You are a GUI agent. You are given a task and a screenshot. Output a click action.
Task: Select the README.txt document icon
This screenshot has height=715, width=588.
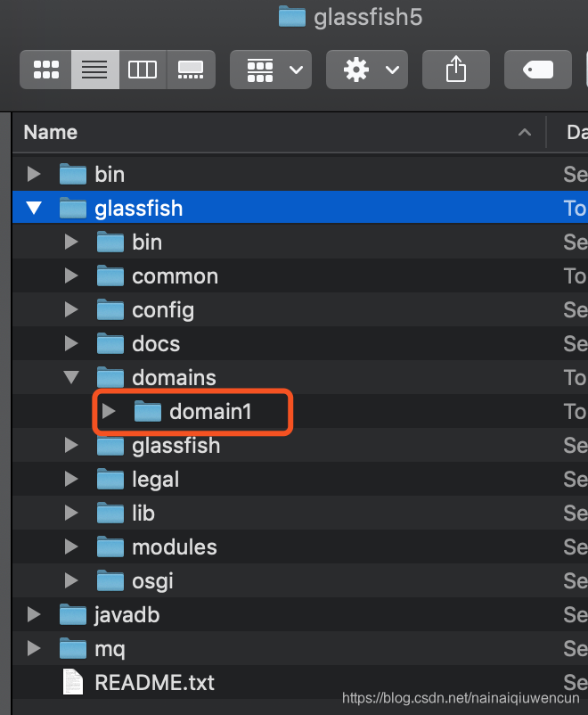pyautogui.click(x=73, y=682)
